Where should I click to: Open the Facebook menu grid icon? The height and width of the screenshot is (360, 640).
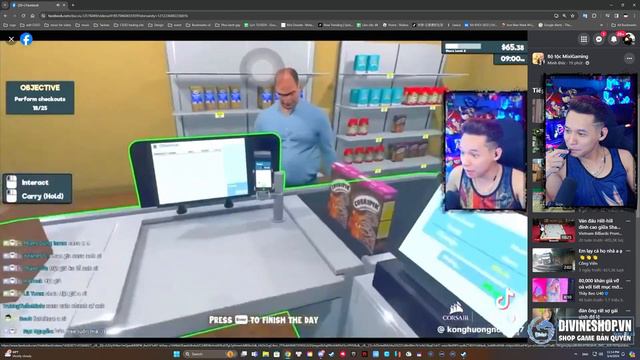[x=584, y=39]
